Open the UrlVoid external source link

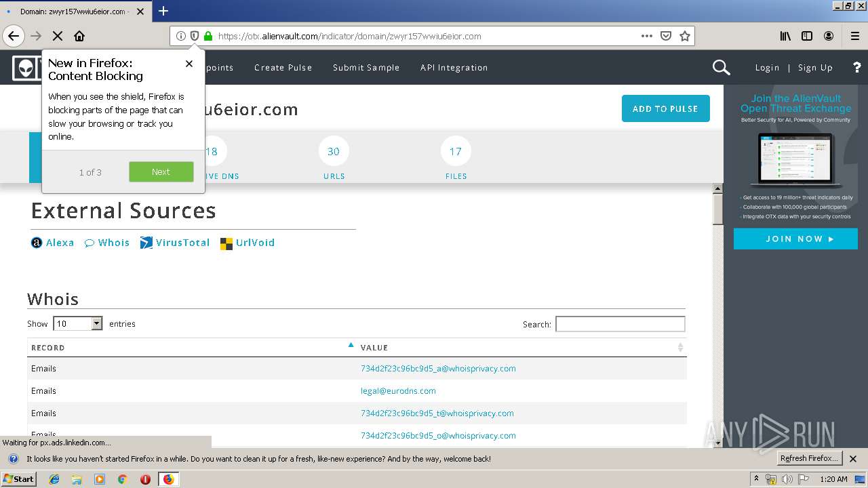pyautogui.click(x=248, y=243)
